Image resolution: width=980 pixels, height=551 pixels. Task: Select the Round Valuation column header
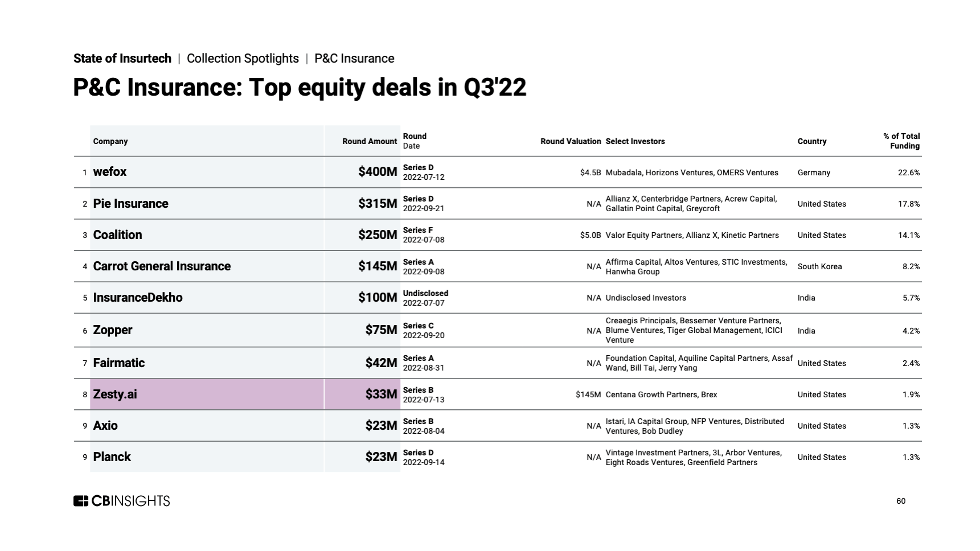(571, 141)
